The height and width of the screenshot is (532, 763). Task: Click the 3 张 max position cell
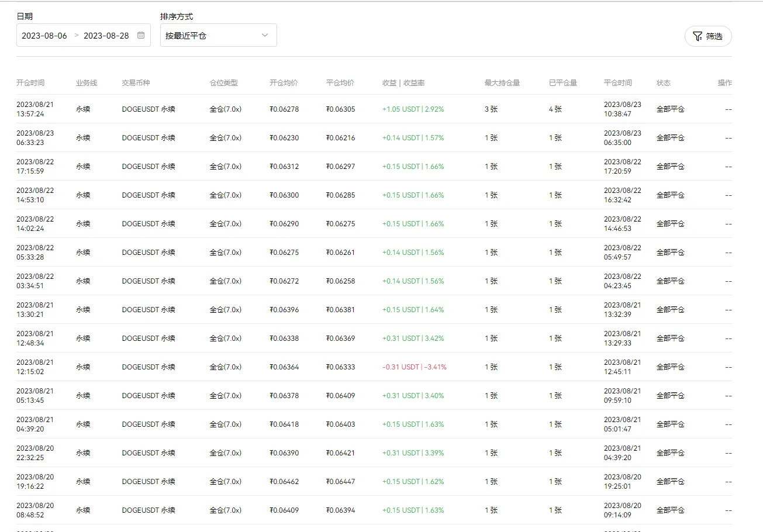491,109
